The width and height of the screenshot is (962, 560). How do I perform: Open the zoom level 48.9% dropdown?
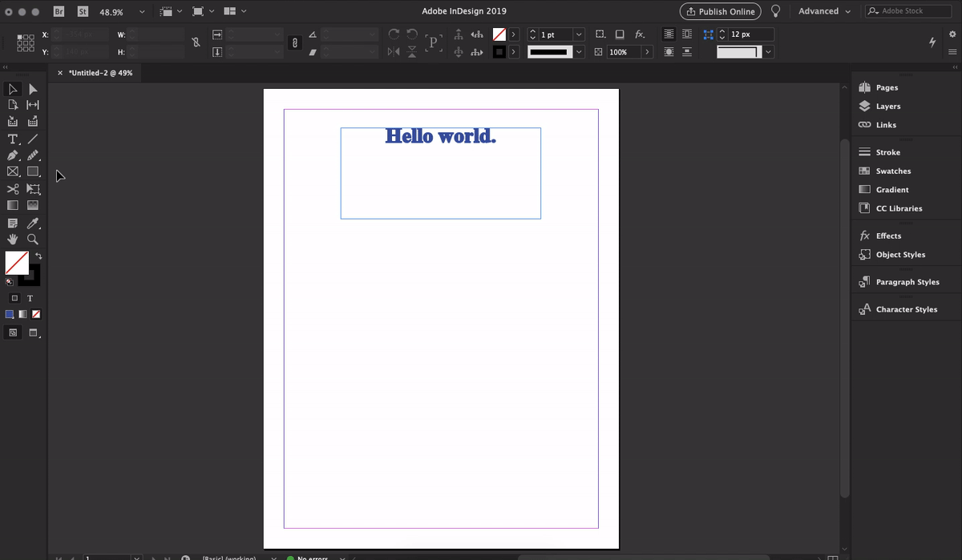tap(142, 12)
